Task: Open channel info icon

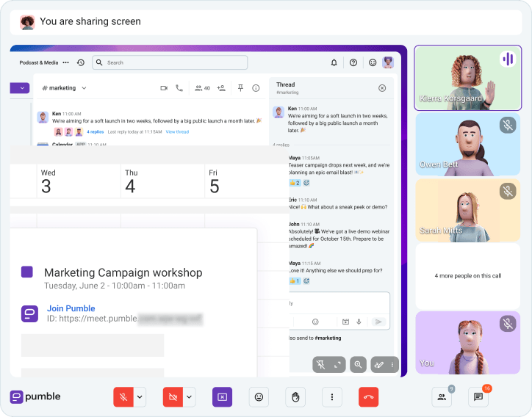Action: [x=256, y=88]
